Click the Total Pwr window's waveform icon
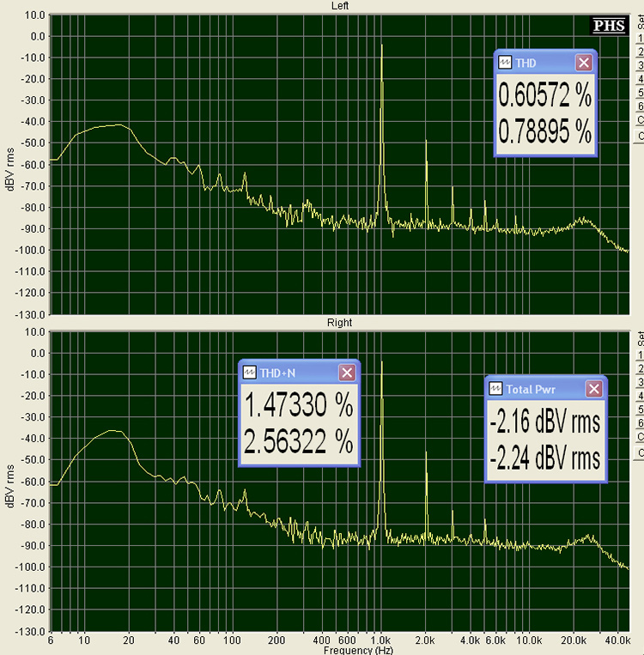This screenshot has width=644, height=655. [x=495, y=389]
